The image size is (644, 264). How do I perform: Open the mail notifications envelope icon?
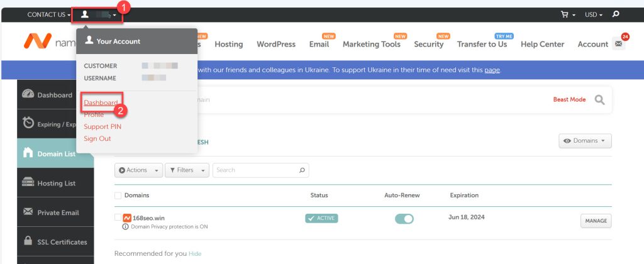click(x=618, y=43)
